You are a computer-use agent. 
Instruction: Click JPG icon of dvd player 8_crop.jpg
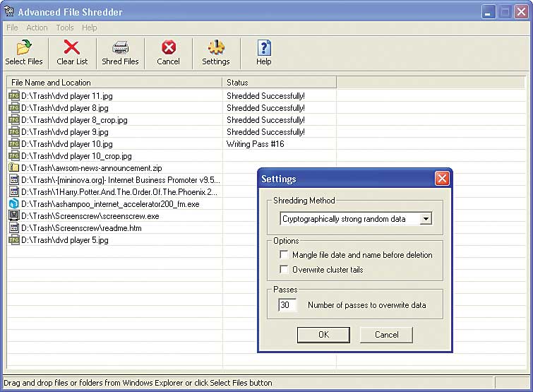[13, 119]
